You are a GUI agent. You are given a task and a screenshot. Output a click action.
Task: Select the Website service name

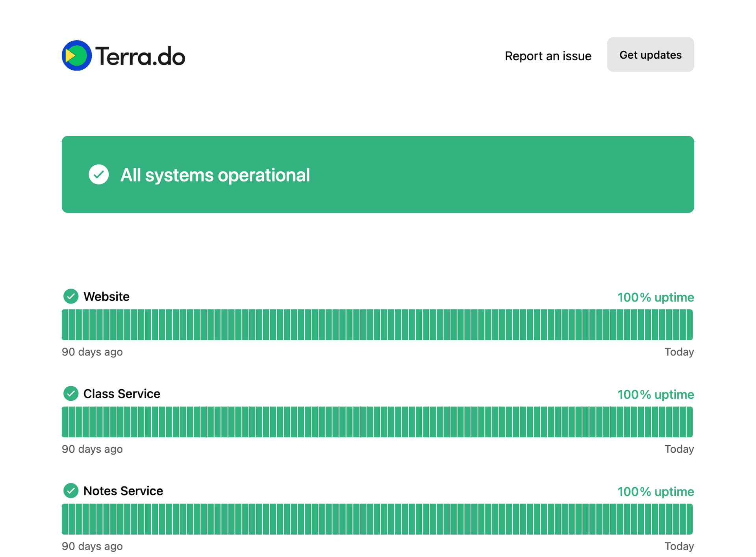pyautogui.click(x=106, y=296)
